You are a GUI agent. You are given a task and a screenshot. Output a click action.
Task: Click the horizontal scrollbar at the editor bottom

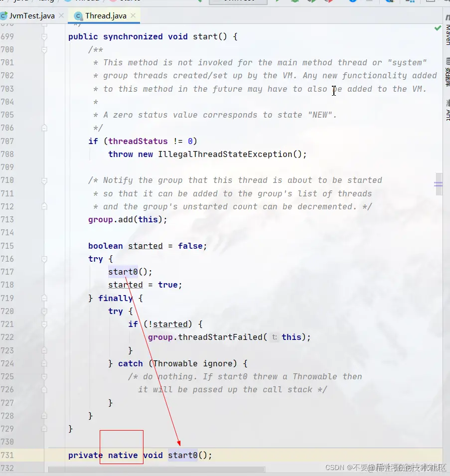[x=157, y=470]
